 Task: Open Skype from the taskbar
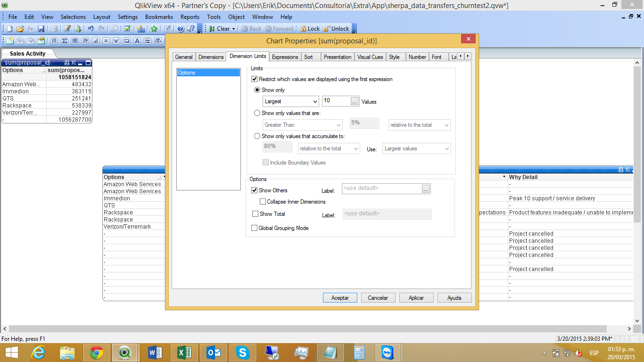coord(243,352)
